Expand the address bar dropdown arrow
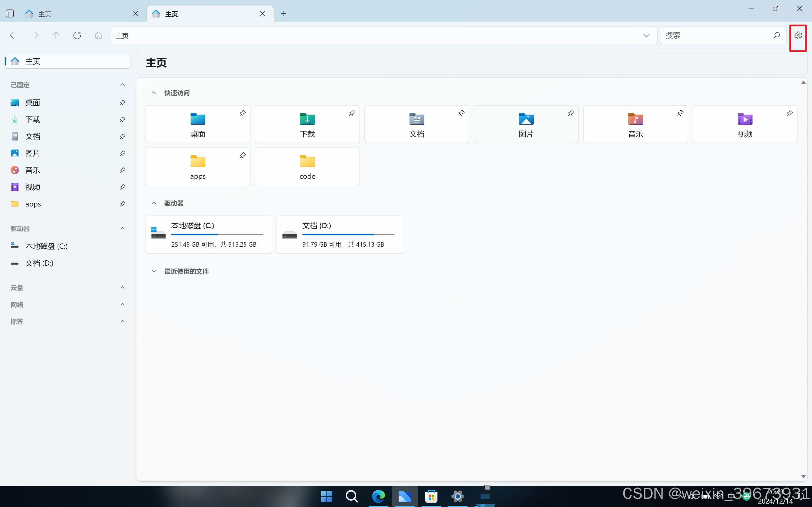Viewport: 812px width, 507px height. [646, 35]
